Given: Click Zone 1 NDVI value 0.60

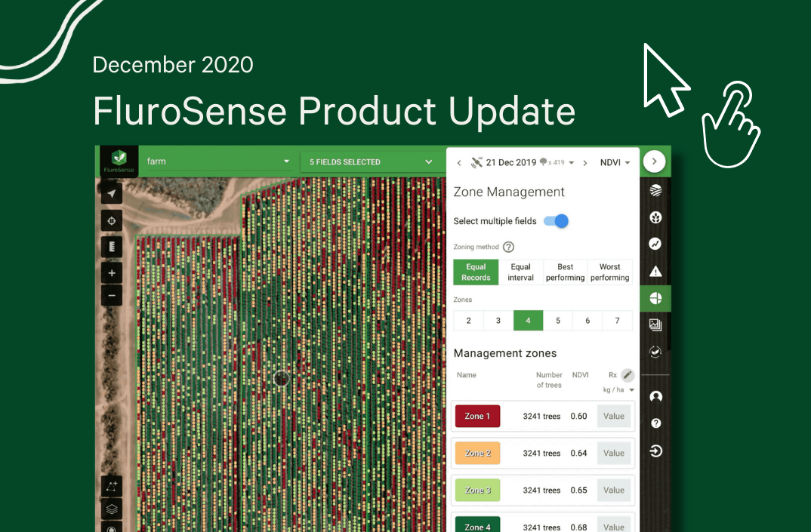Looking at the screenshot, I should 578,417.
